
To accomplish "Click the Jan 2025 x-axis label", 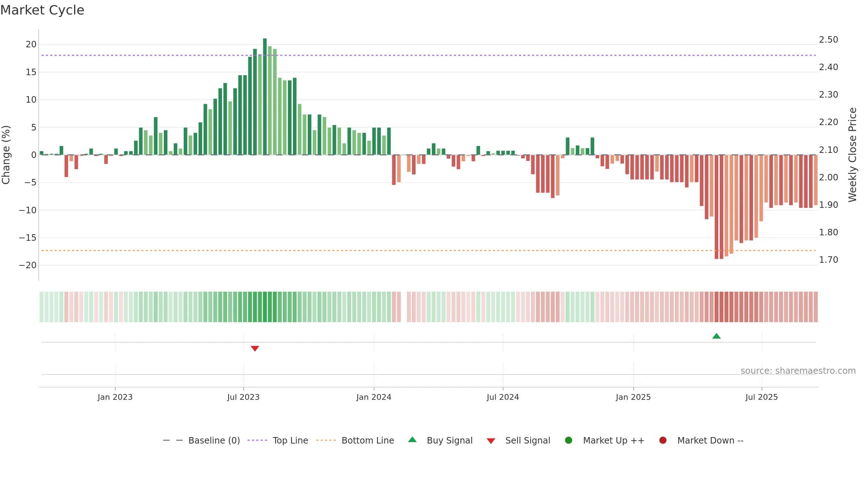I will [x=633, y=397].
